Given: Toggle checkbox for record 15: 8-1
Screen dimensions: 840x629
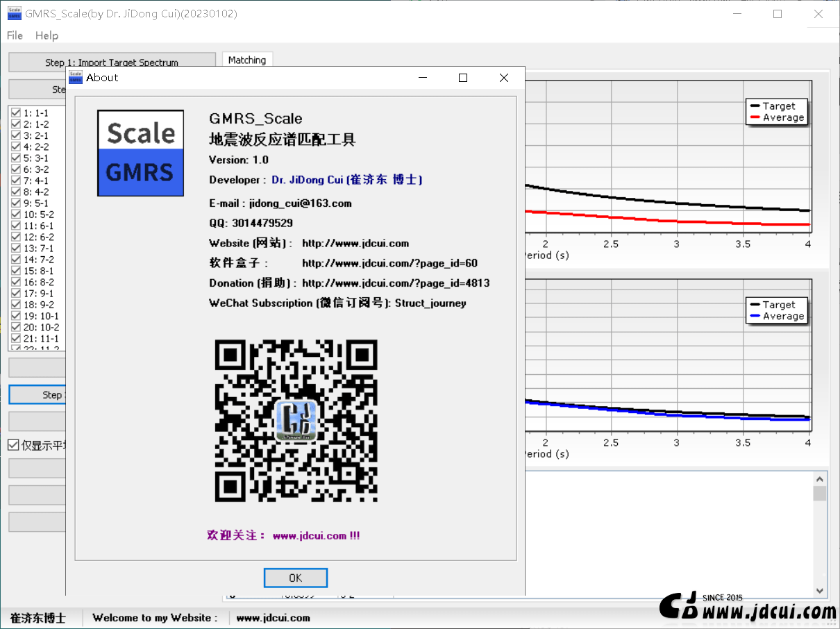Looking at the screenshot, I should point(16,271).
